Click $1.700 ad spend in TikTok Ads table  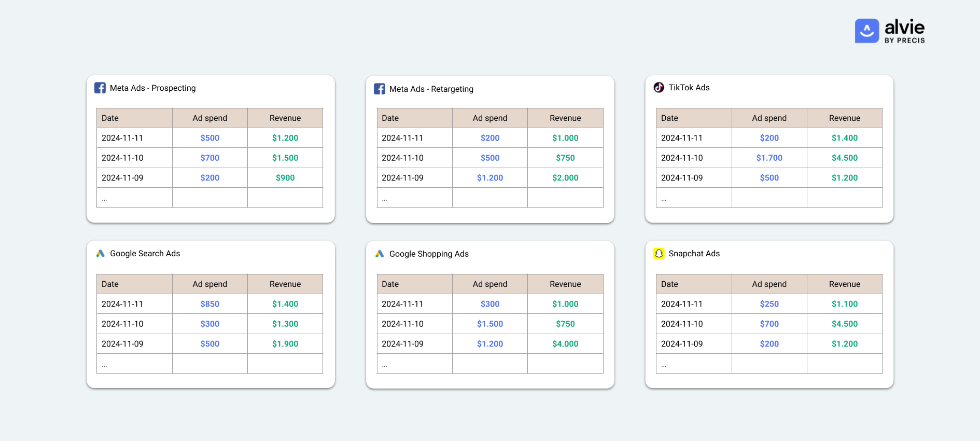pyautogui.click(x=769, y=158)
